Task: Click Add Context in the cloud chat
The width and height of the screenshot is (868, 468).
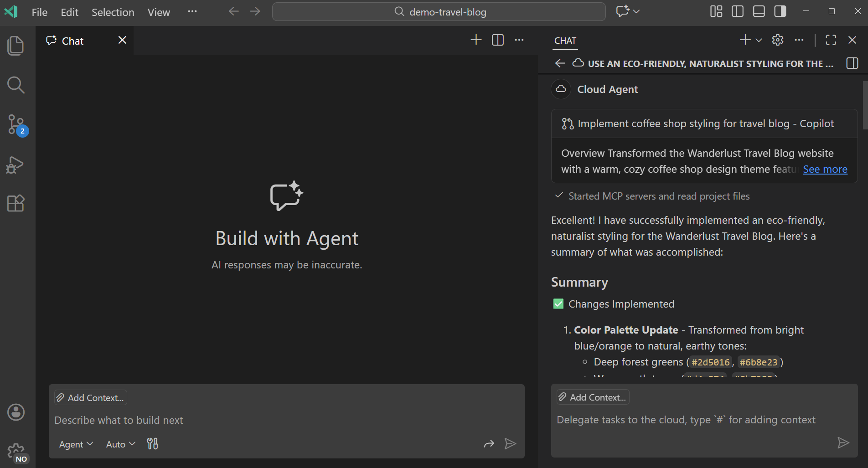Action: pyautogui.click(x=592, y=397)
